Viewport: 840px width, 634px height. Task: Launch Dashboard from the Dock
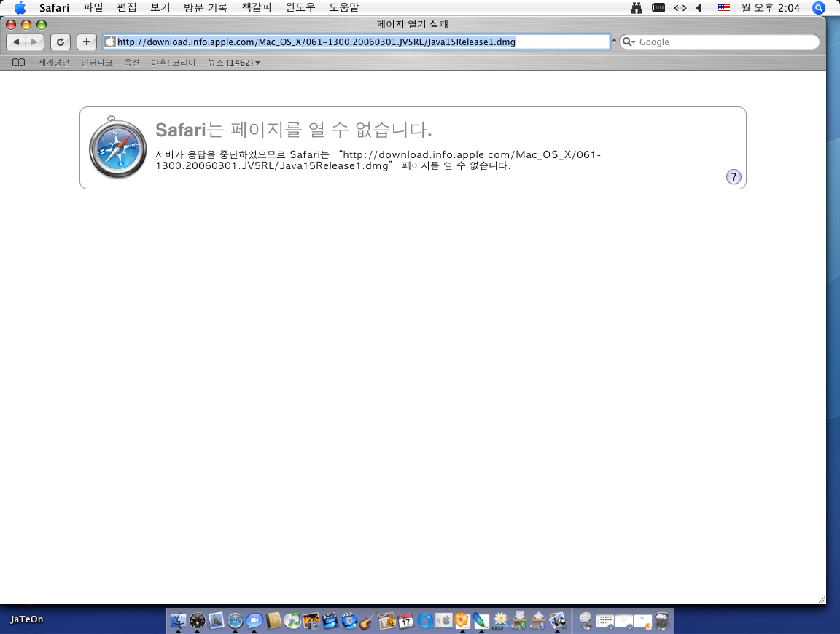(197, 621)
